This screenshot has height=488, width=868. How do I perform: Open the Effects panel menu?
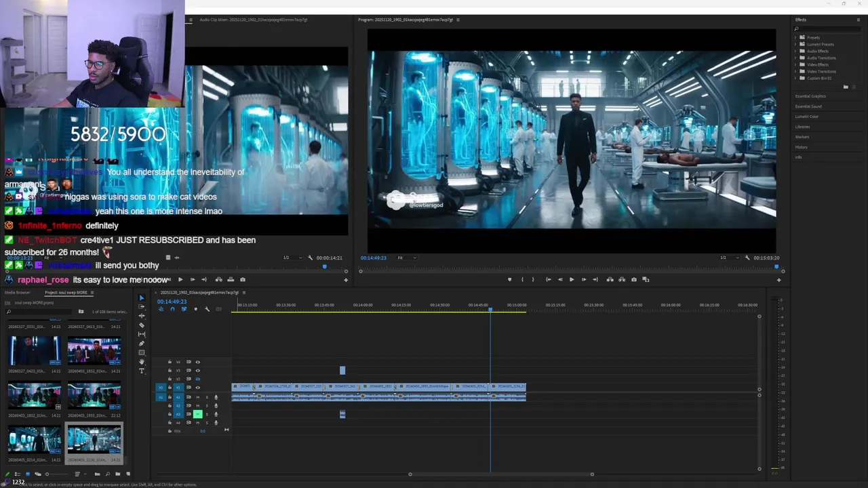tap(858, 20)
